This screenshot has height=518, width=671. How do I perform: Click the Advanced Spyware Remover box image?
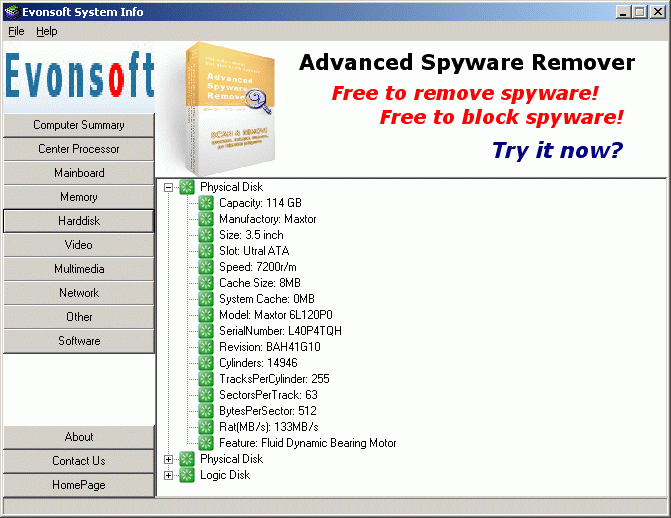coord(231,109)
